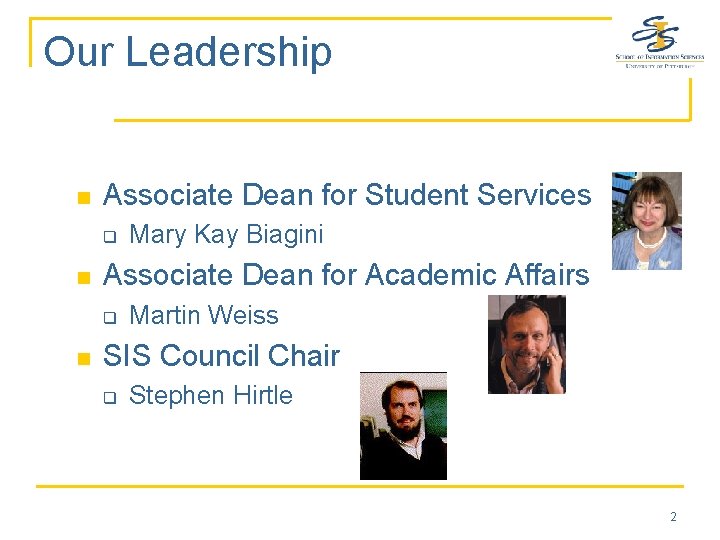Select the "SIS Council Chair" heading

(222, 355)
